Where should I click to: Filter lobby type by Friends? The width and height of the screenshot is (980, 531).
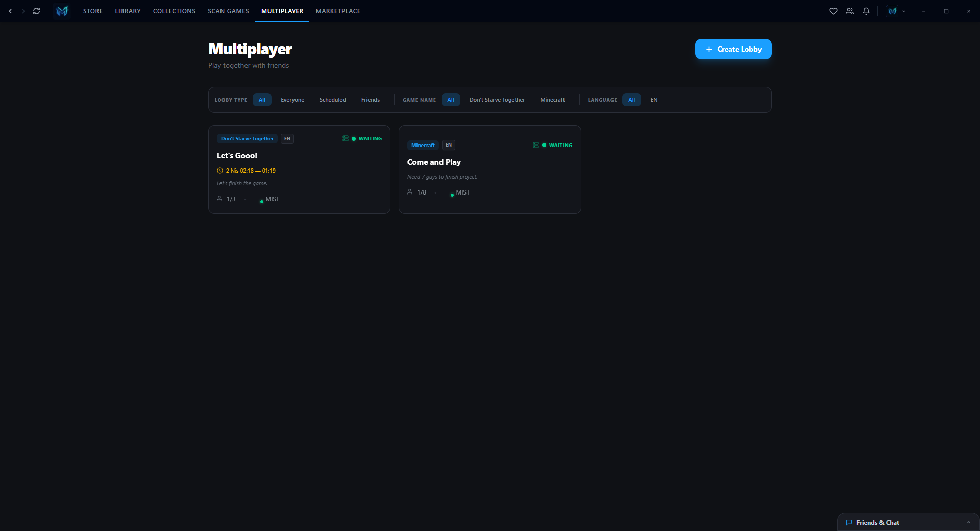coord(371,100)
